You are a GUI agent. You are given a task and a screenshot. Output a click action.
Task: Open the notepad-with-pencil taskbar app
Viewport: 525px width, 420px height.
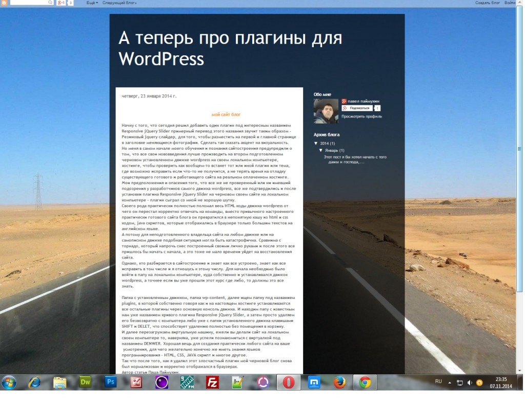(238, 383)
